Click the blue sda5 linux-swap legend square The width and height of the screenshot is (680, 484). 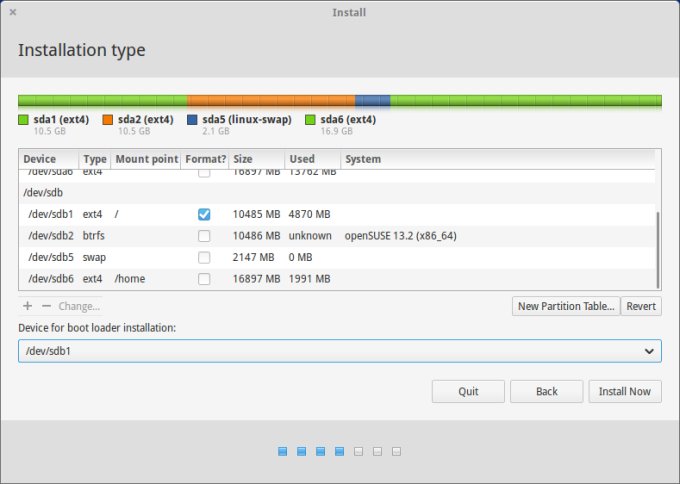[192, 120]
